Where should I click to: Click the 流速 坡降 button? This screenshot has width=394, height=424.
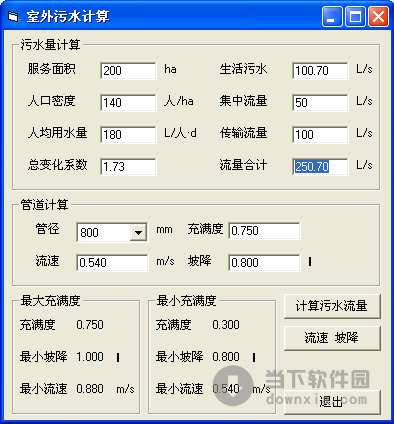(332, 338)
